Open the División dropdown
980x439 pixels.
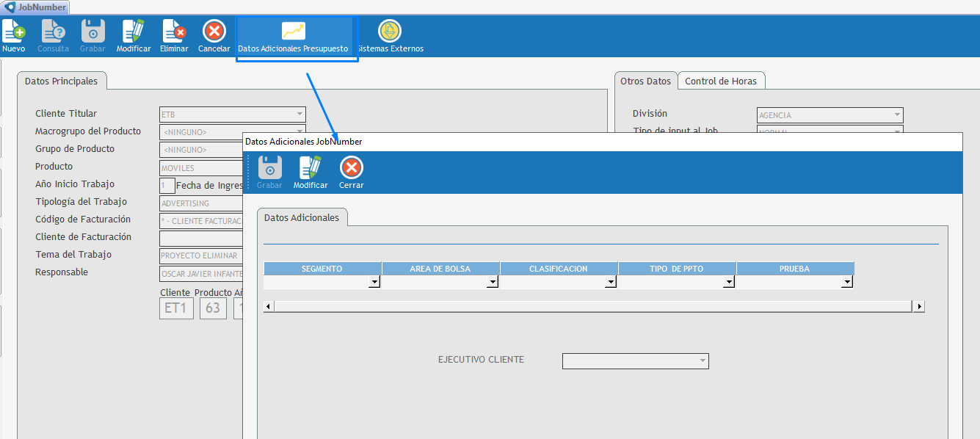click(897, 115)
